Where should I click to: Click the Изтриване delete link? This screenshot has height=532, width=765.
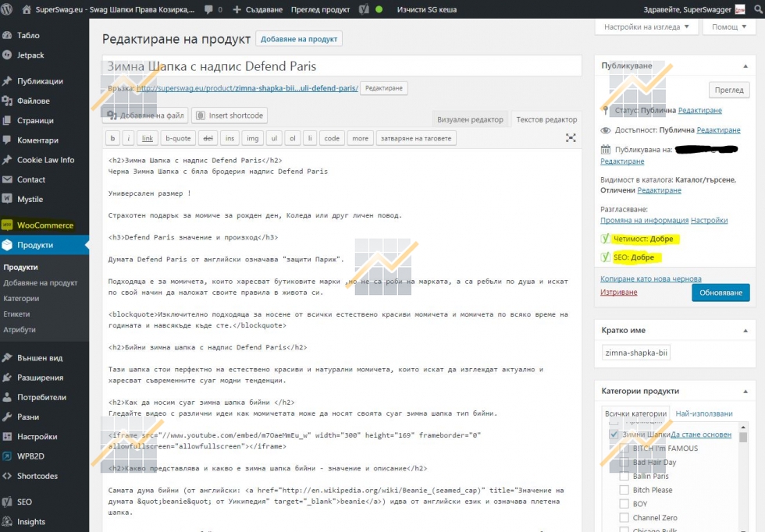click(x=618, y=292)
